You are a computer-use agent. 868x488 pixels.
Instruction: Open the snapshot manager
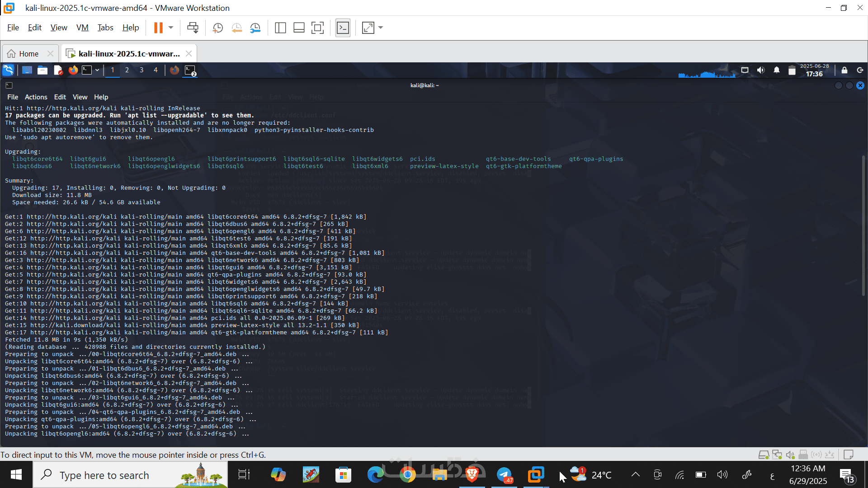(255, 28)
